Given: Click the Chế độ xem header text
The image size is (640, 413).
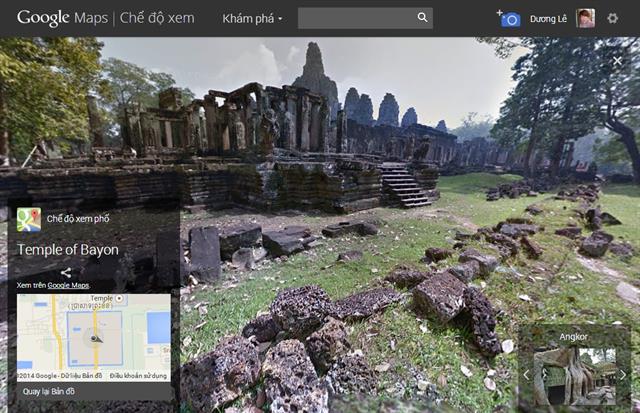Looking at the screenshot, I should [x=157, y=18].
